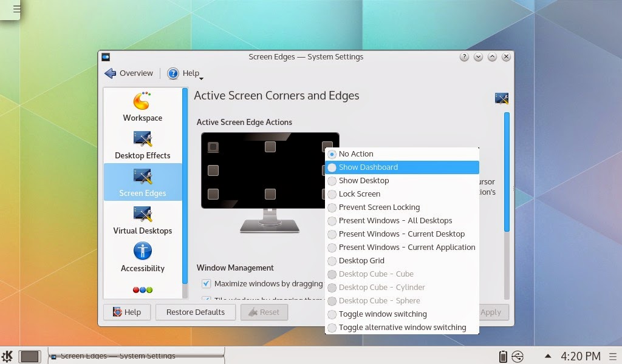The image size is (622, 364).
Task: Click top-center screen edge action square
Action: point(270,147)
